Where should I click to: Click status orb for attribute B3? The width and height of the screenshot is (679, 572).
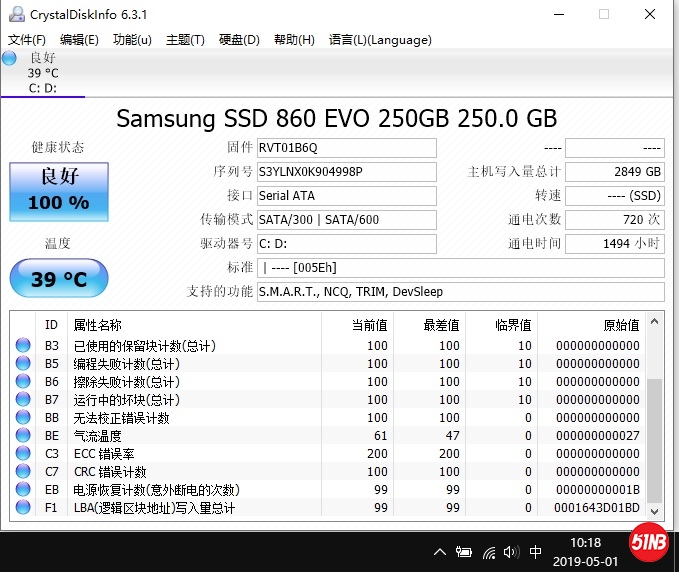(23, 346)
